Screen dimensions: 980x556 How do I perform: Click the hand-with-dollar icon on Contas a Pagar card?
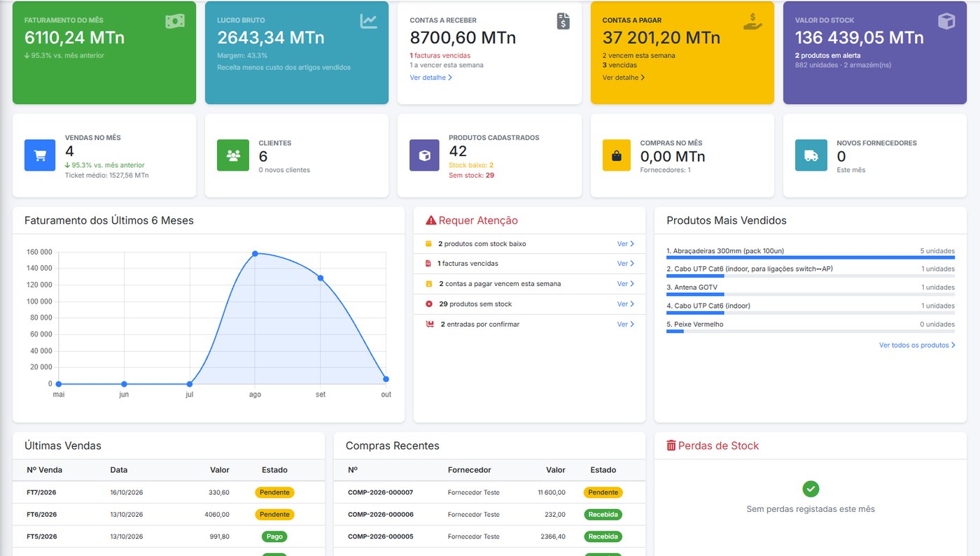tap(753, 22)
